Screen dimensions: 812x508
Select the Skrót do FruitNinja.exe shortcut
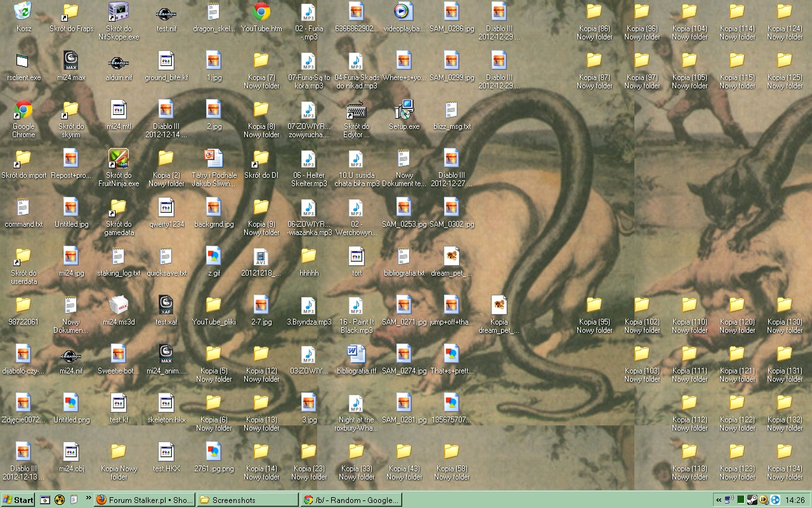pyautogui.click(x=118, y=158)
